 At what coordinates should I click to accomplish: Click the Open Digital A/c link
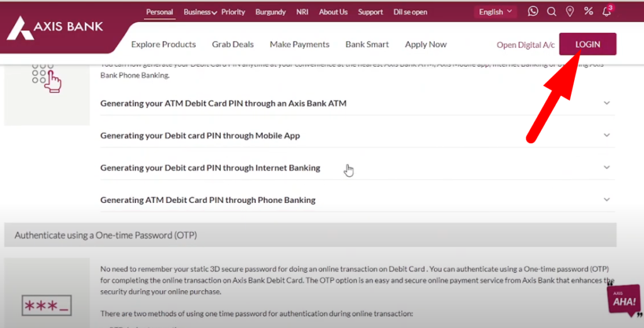[525, 45]
